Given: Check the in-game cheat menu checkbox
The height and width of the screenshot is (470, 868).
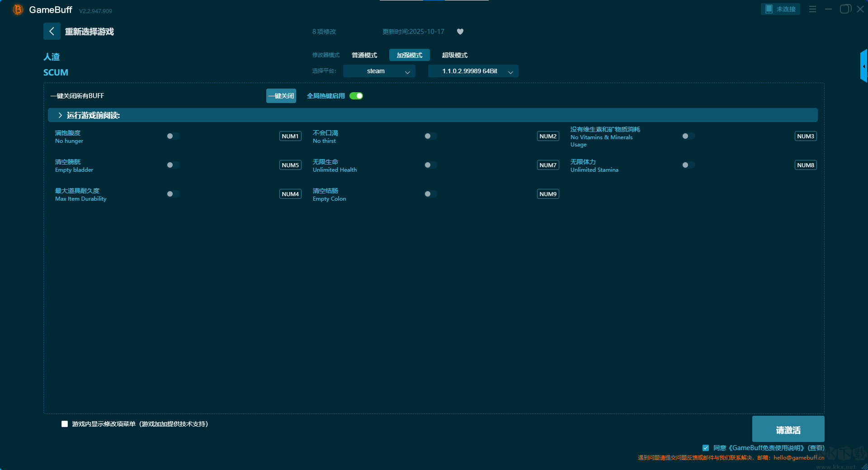Looking at the screenshot, I should coord(65,424).
